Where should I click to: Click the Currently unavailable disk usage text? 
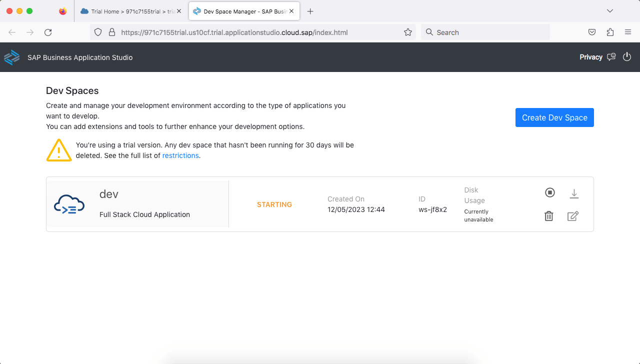[478, 215]
